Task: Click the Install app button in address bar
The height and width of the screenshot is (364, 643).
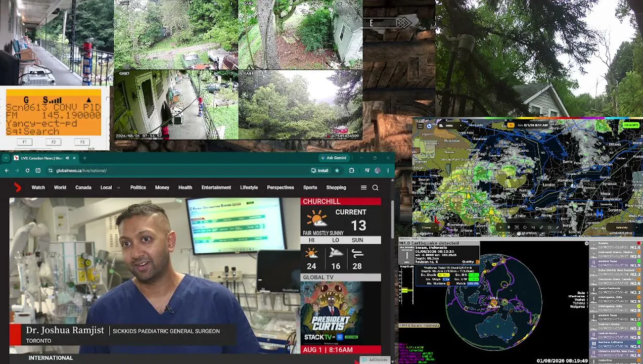Action: [319, 171]
